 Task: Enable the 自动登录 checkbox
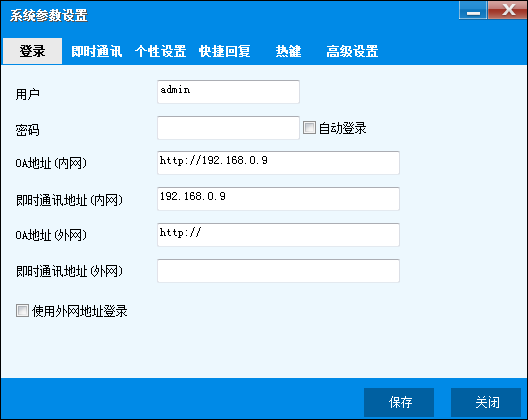(x=309, y=128)
